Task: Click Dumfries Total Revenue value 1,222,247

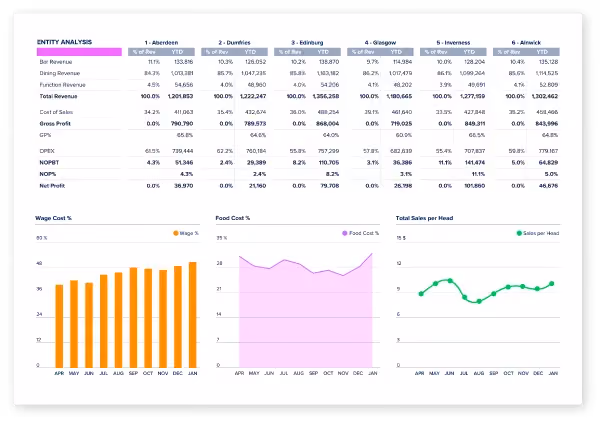Action: coord(253,96)
